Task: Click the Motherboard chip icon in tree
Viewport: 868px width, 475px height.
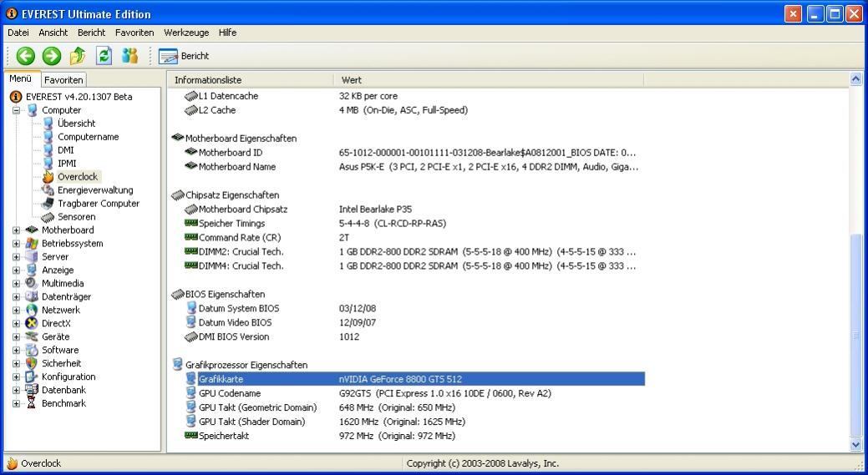Action: click(x=32, y=230)
